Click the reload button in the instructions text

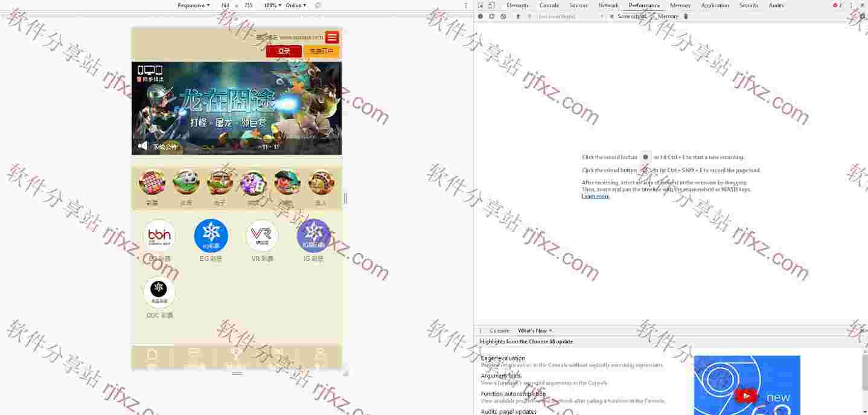pos(645,170)
